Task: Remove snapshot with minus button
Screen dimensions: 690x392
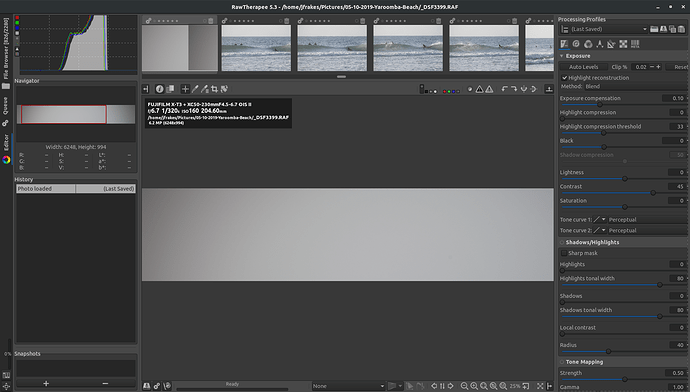Action: (x=105, y=383)
